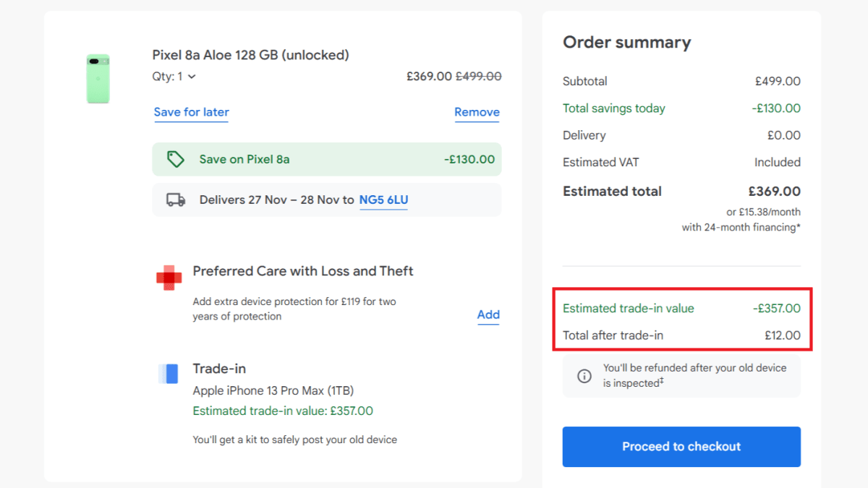This screenshot has height=488, width=868.
Task: Click the green price tag savings icon
Action: point(176,158)
